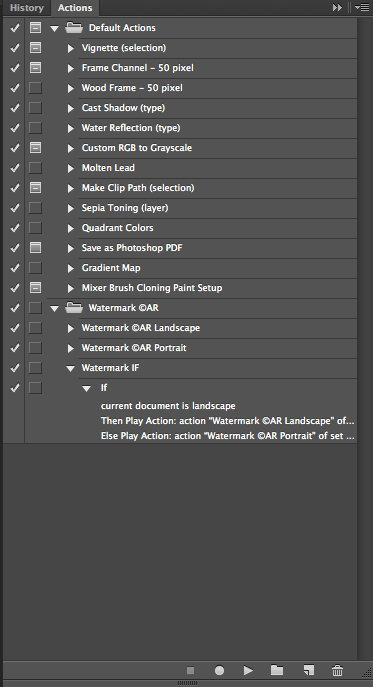The height and width of the screenshot is (687, 373).
Task: Expand the Vignette (selection) action
Action: tap(71, 48)
